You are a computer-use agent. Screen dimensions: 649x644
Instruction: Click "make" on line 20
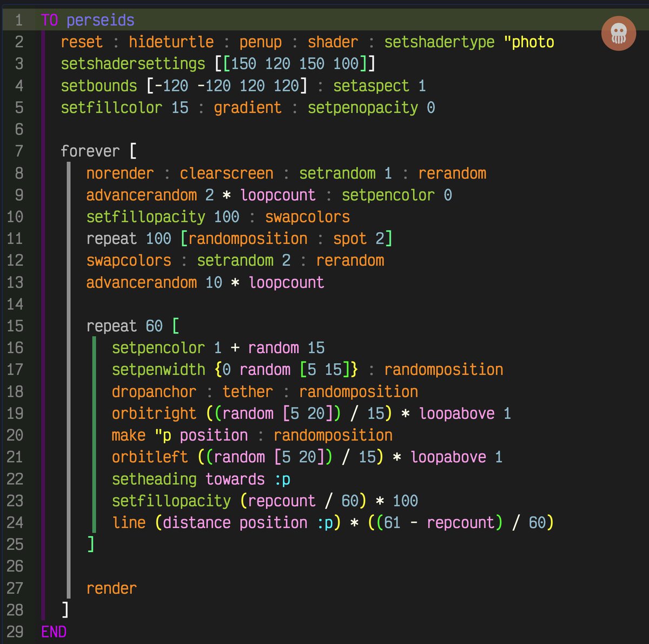129,435
